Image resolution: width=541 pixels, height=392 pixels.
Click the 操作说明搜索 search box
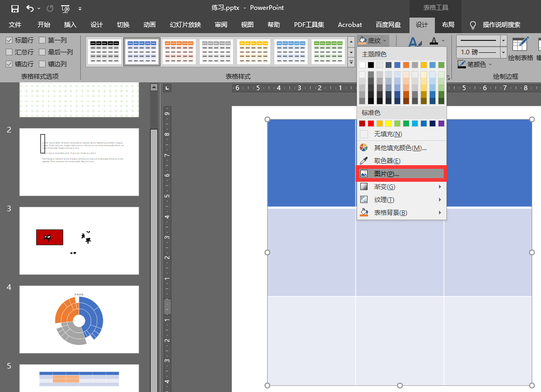tap(501, 25)
